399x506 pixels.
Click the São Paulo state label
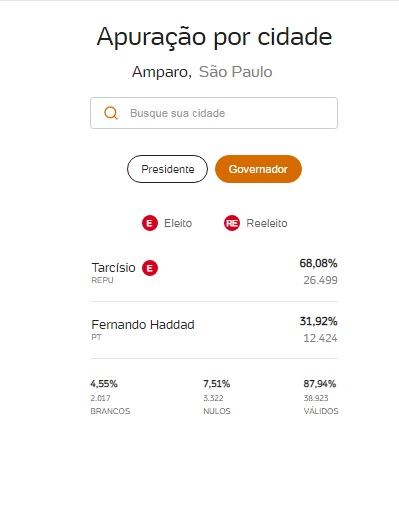(x=236, y=72)
